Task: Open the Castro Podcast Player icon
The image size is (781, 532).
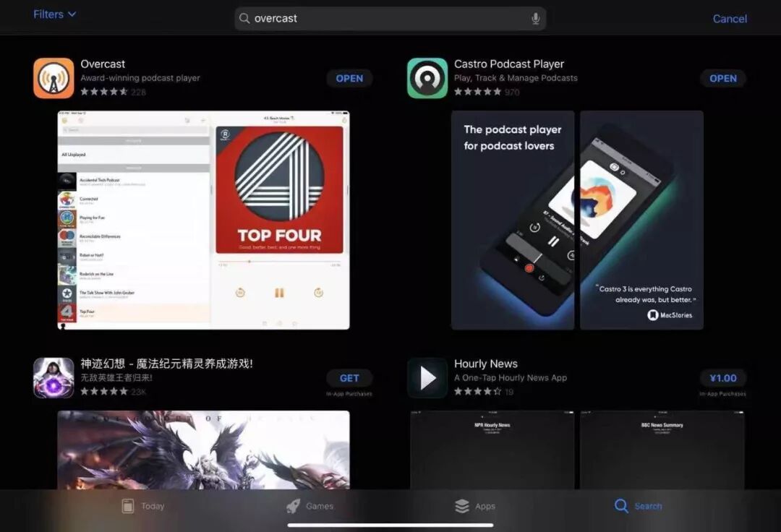Action: [427, 78]
